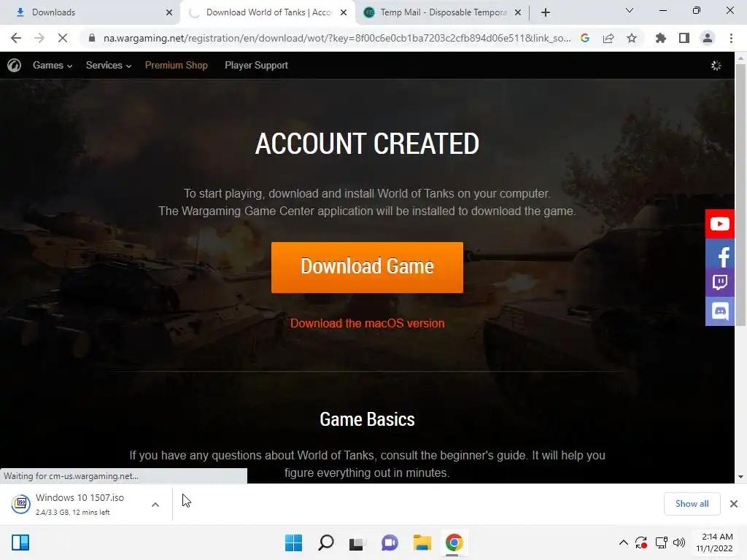Image resolution: width=747 pixels, height=560 pixels.
Task: Bookmark this page with the star icon
Action: [x=632, y=38]
